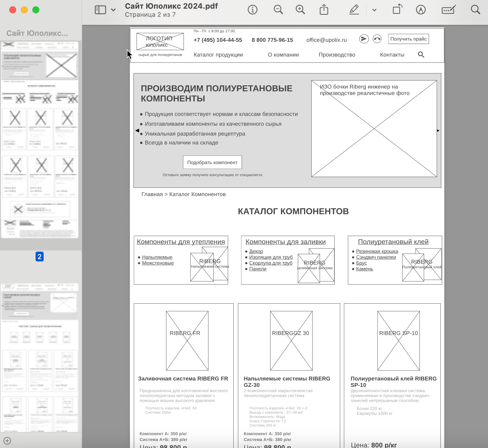Image resolution: width=488 pixels, height=448 pixels.
Task: Click the add page plus button in sidebar
Action: [x=7, y=441]
